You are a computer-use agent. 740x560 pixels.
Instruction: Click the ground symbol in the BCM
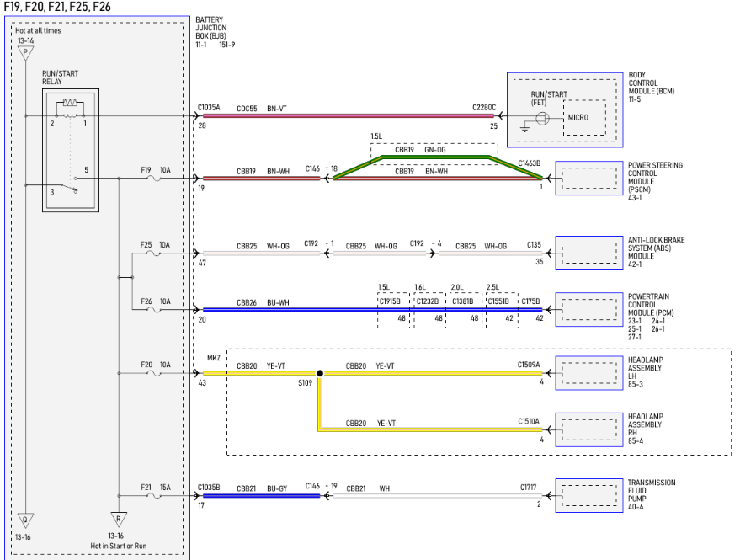[524, 127]
